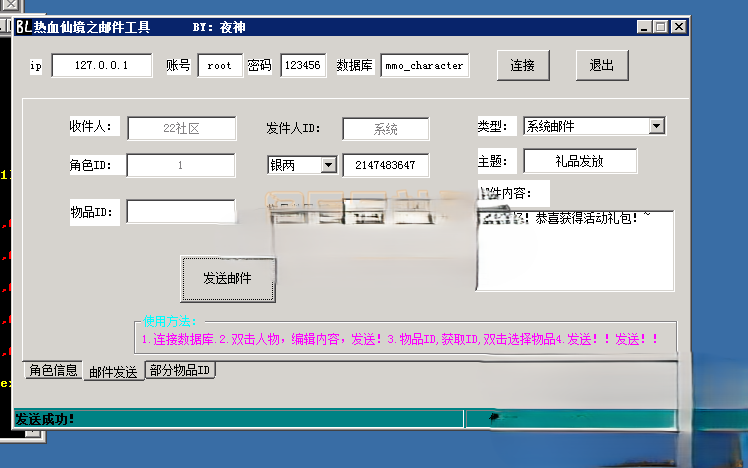Viewport: 748px width, 468px height.
Task: Click the amount field showing 2147483647
Action: click(385, 165)
